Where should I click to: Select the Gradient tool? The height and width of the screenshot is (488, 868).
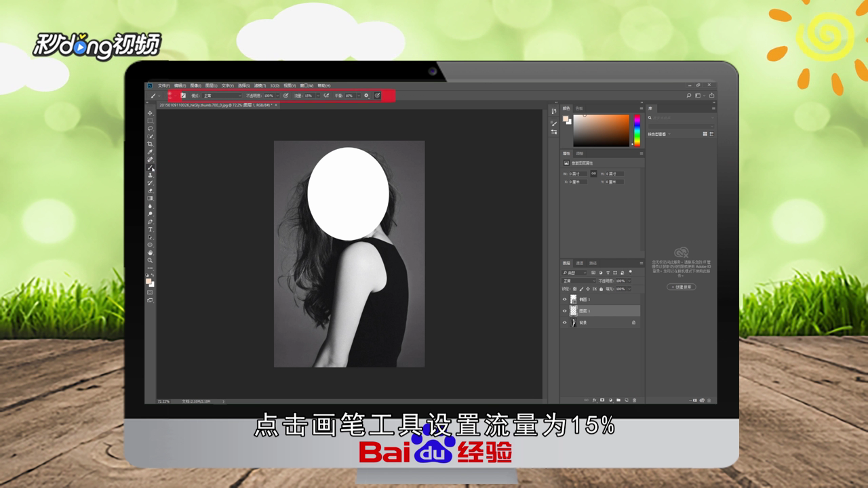click(x=150, y=199)
